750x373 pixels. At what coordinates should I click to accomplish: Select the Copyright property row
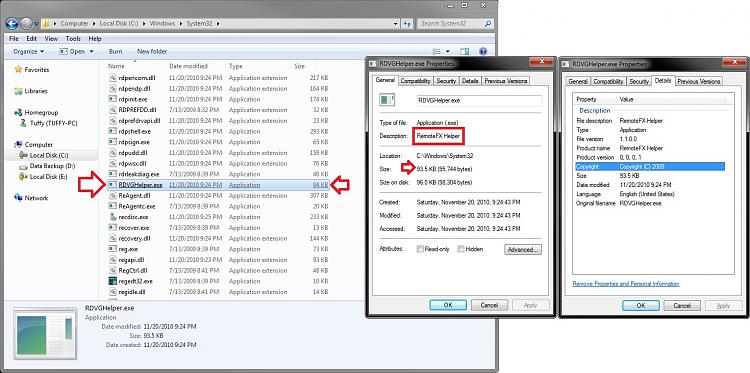650,166
